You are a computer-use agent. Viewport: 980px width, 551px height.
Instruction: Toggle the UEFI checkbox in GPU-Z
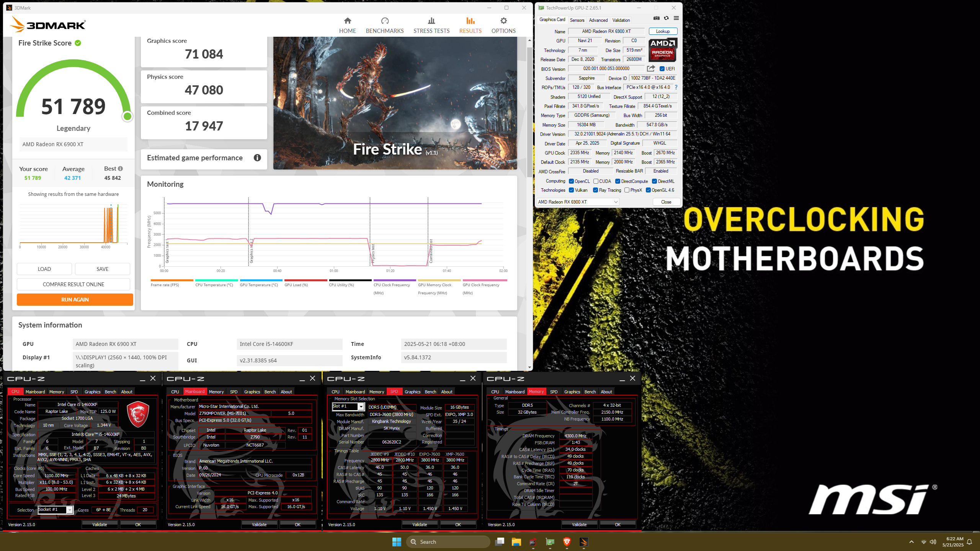[662, 69]
